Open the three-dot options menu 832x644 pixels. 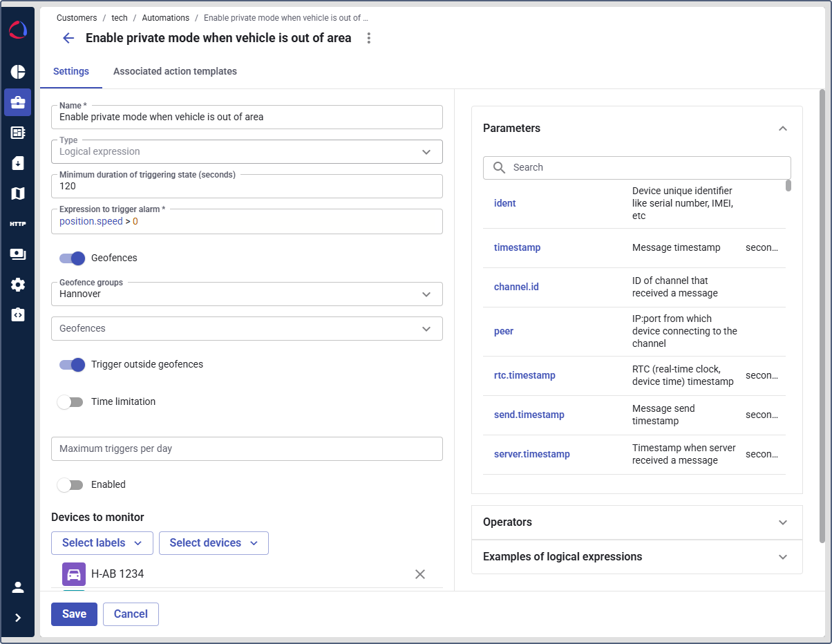(x=369, y=38)
